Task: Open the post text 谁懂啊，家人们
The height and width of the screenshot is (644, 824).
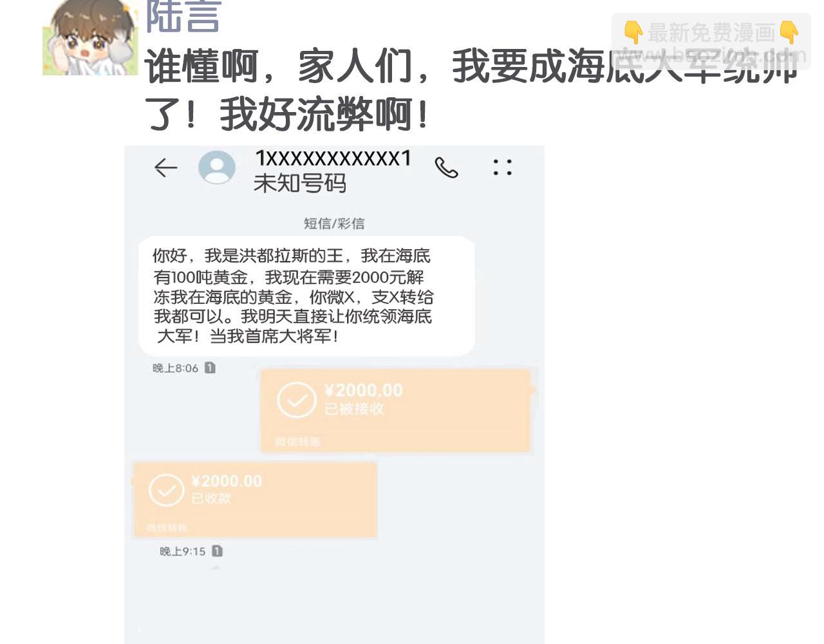Action: click(277, 66)
